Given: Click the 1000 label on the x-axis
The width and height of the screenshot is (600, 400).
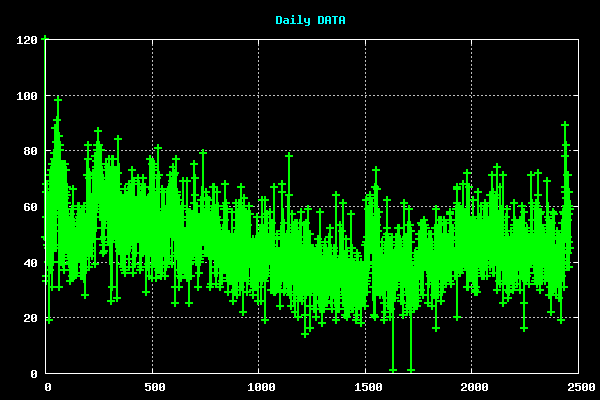Looking at the screenshot, I should tap(259, 387).
